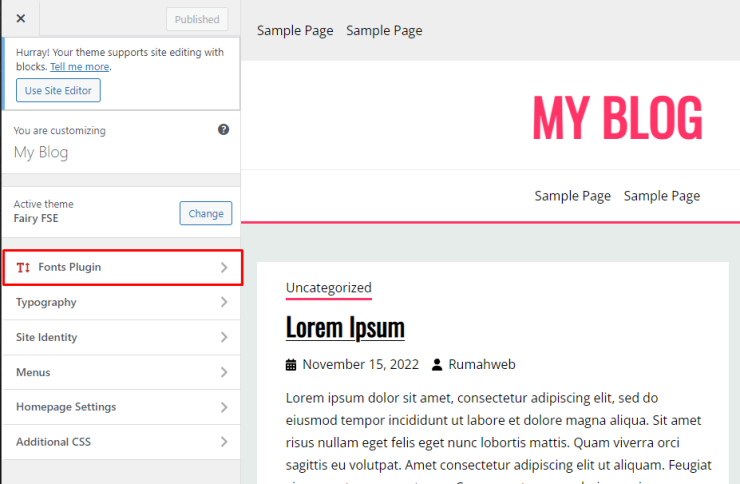Open the Fonts Plugin section
Viewport: 740px width, 484px height.
pos(123,267)
